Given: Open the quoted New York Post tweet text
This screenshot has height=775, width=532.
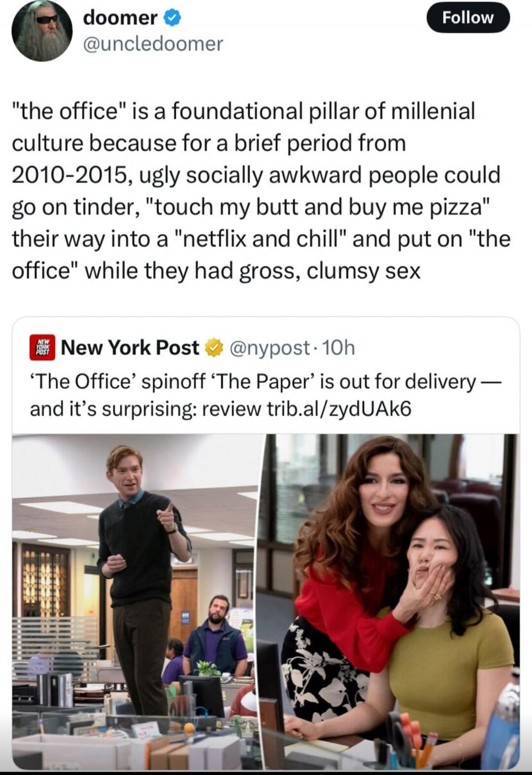Looking at the screenshot, I should pyautogui.click(x=266, y=395).
